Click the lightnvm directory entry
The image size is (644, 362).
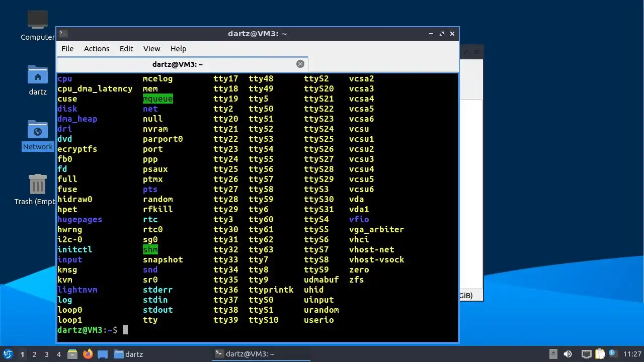point(77,290)
